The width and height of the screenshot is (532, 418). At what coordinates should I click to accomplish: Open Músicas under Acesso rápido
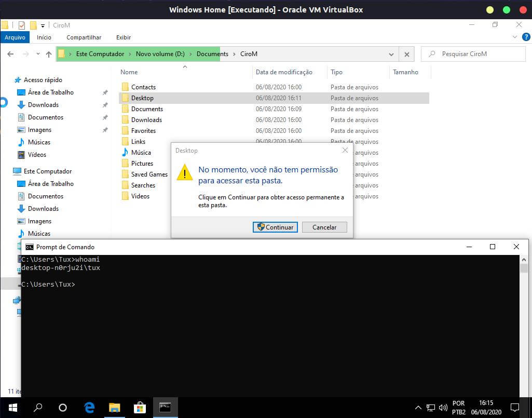(39, 142)
